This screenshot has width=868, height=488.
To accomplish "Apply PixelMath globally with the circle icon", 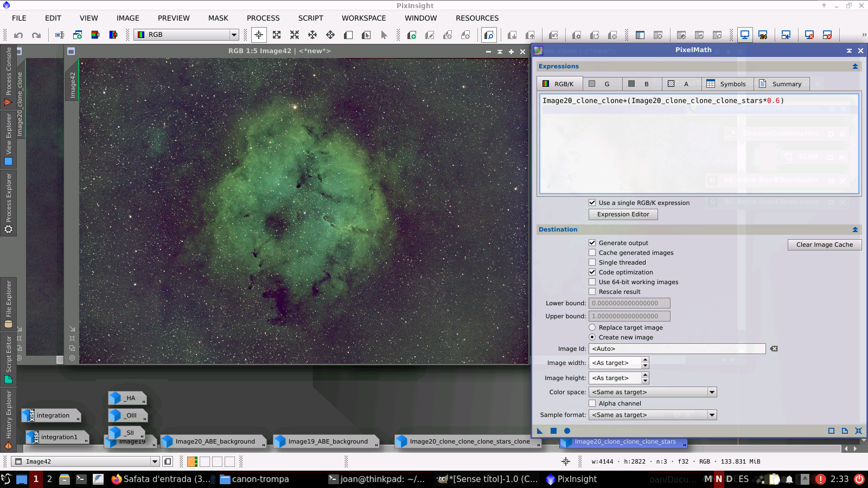I will 567,431.
